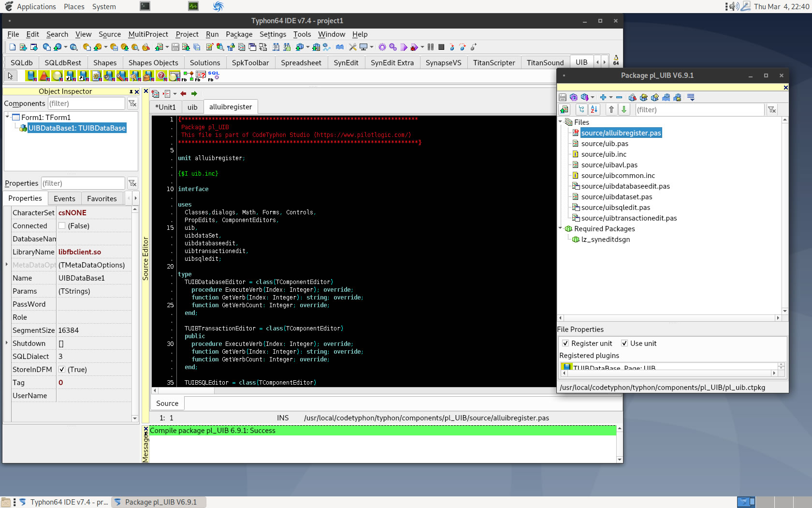Click Save package floppy icon in Package window
Viewport: 812px width, 508px height.
click(x=563, y=97)
